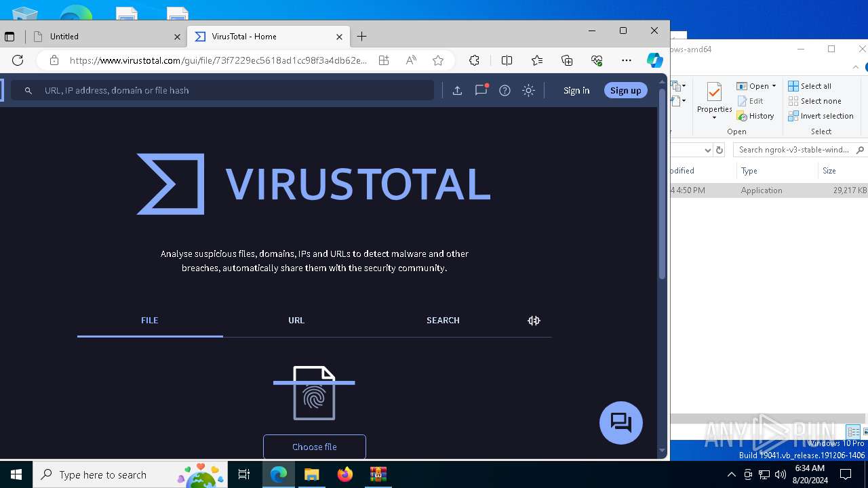Switch to the SEARCH tab
This screenshot has height=488, width=868.
tap(443, 321)
